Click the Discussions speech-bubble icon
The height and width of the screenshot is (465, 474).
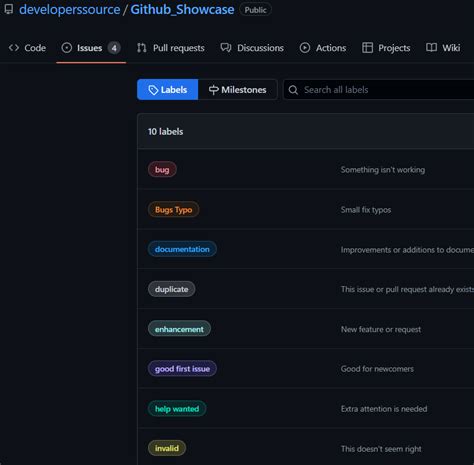point(226,48)
